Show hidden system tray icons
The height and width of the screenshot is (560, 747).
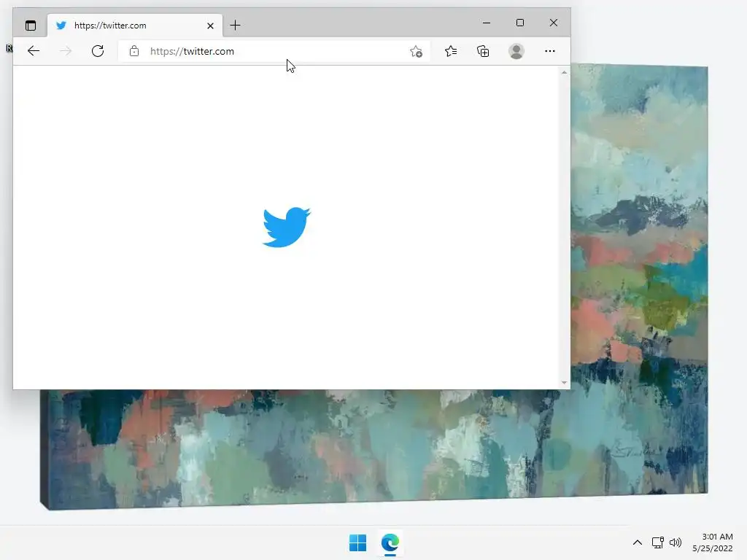[x=638, y=542]
